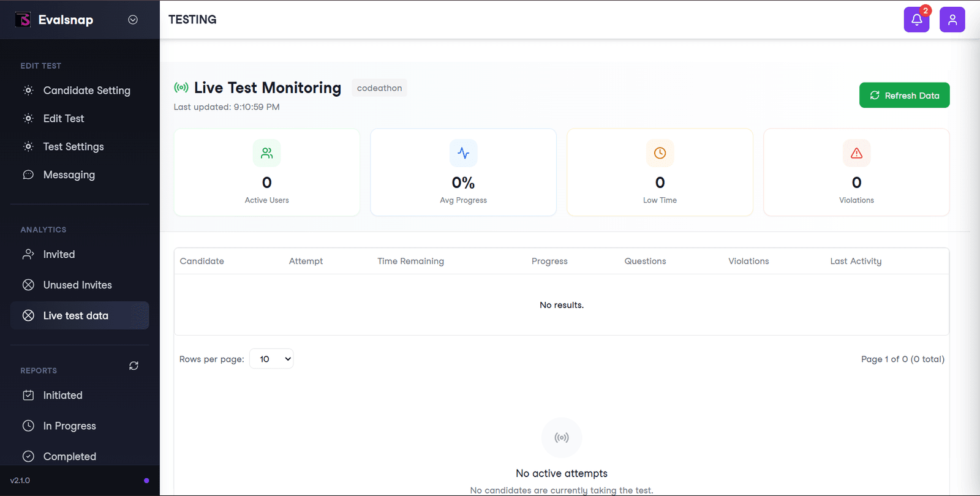The width and height of the screenshot is (980, 496).
Task: Go to Test Settings
Action: coord(73,147)
